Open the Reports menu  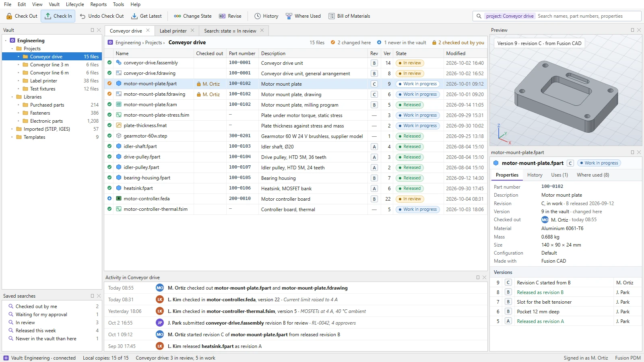tap(99, 4)
